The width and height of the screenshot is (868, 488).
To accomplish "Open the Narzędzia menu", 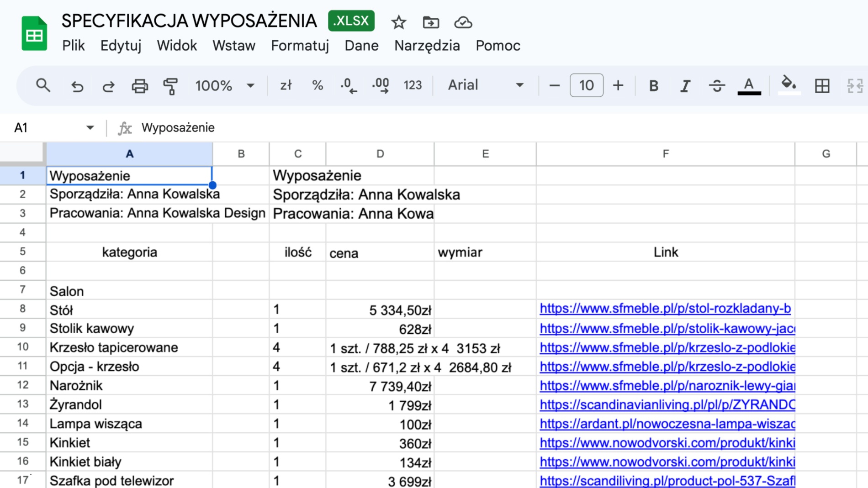I will [x=427, y=46].
